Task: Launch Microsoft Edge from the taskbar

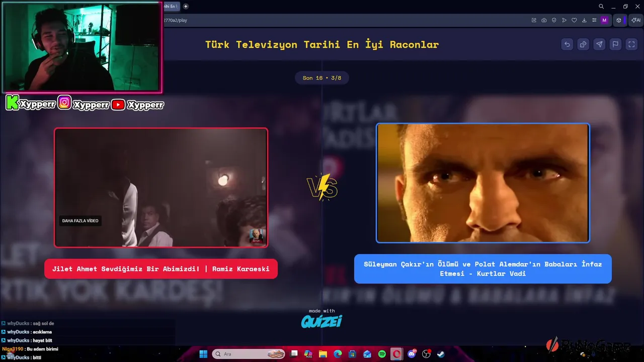Action: pyautogui.click(x=338, y=354)
